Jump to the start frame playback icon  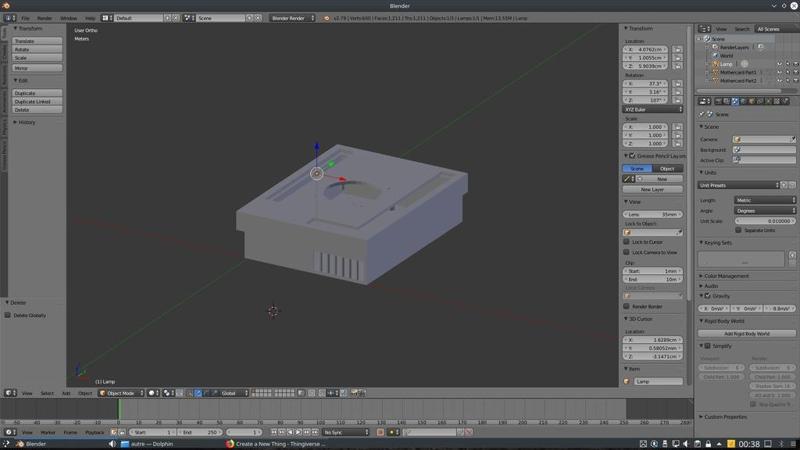click(274, 432)
